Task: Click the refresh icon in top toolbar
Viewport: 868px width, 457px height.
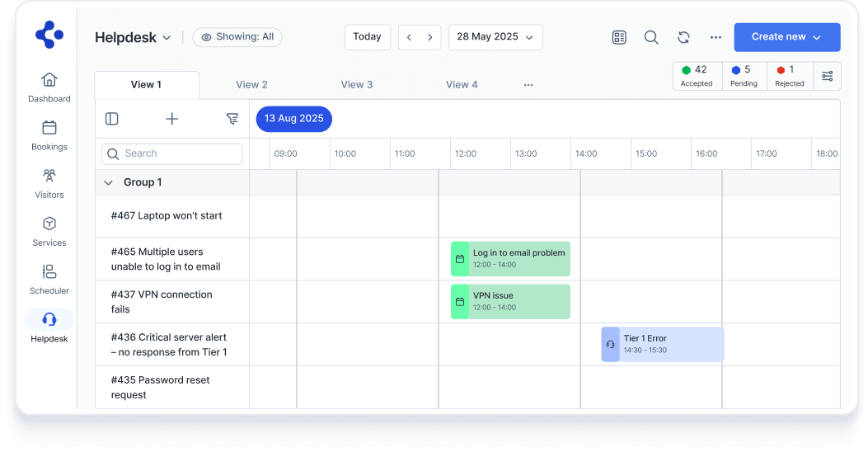Action: 683,37
